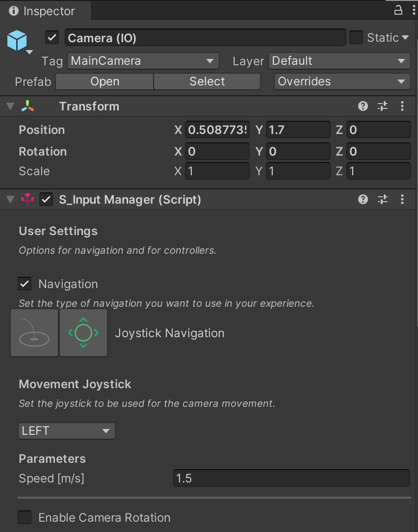
Task: Select the Inspector tab
Action: [x=43, y=11]
